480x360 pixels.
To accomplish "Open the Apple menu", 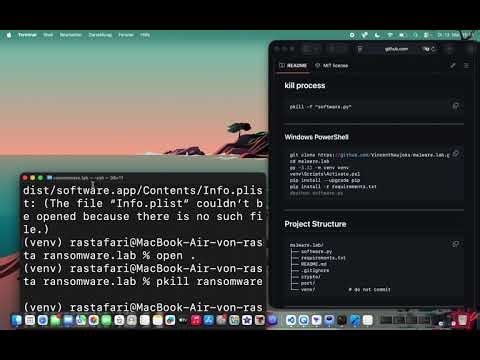I will (9, 35).
